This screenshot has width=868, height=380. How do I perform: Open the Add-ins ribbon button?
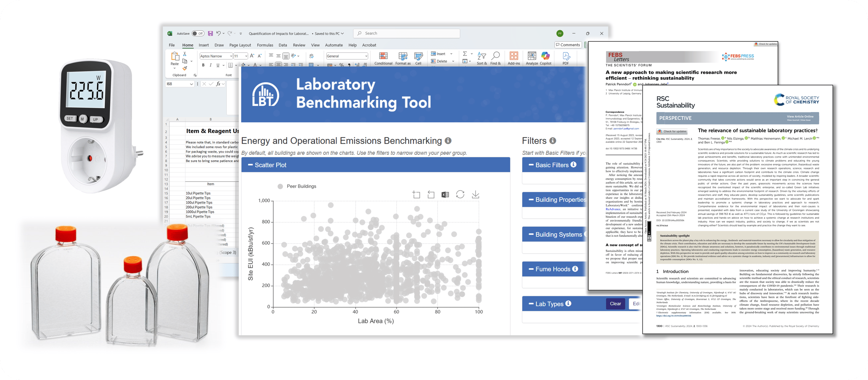pyautogui.click(x=514, y=57)
